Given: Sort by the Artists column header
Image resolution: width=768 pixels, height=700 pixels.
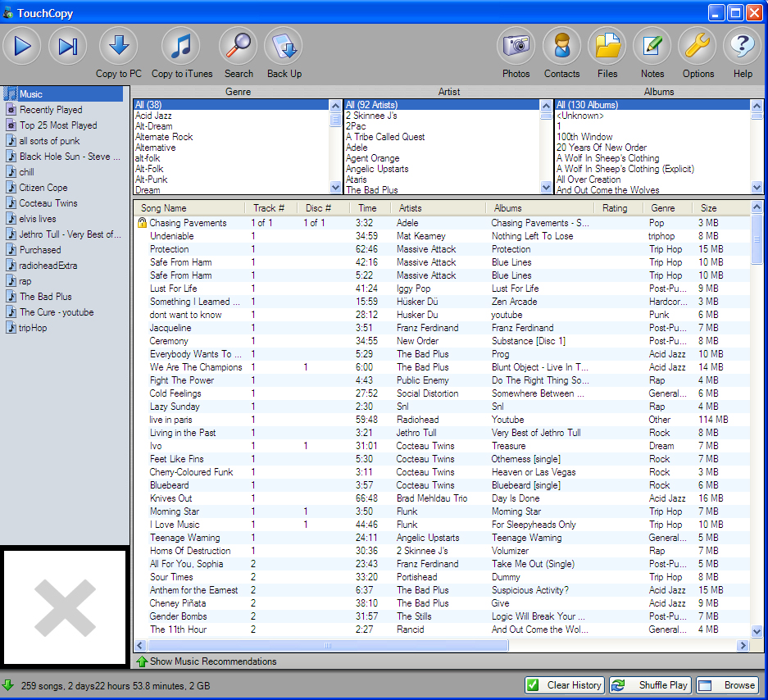Looking at the screenshot, I should [438, 208].
